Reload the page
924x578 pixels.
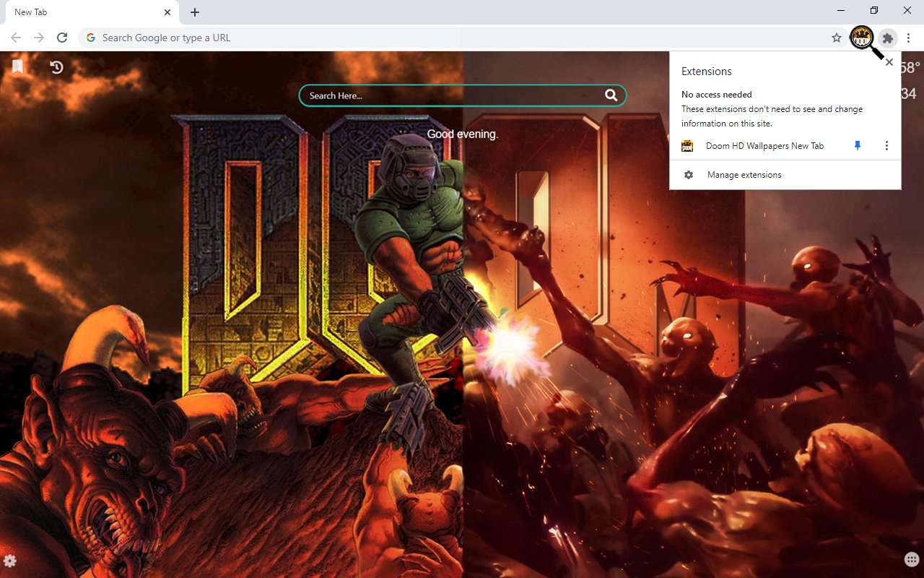click(x=62, y=38)
